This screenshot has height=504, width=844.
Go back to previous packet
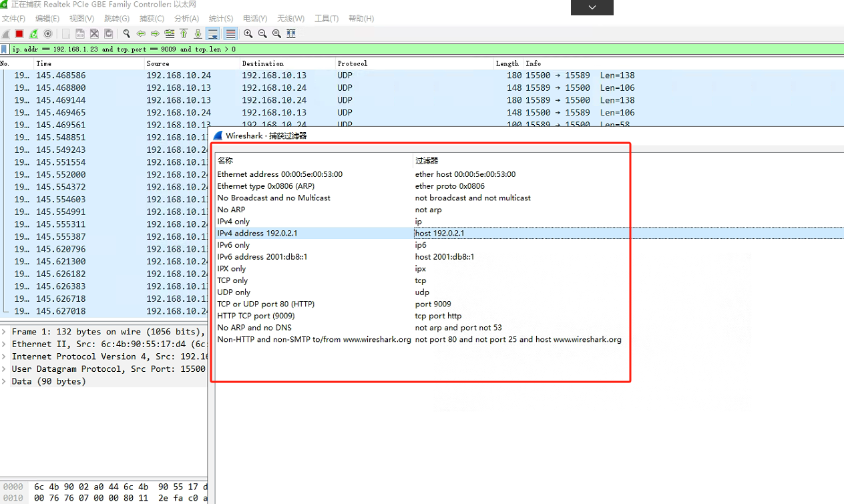tap(141, 33)
